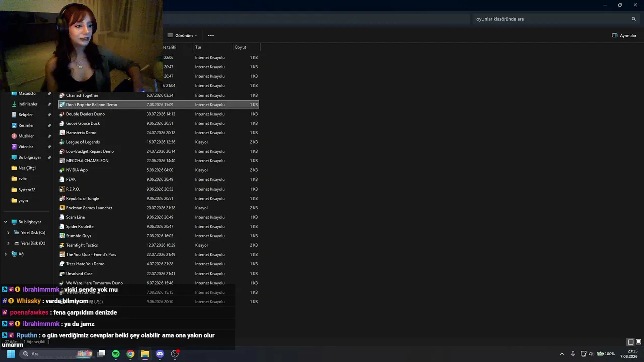The image size is (644, 362).
Task: Select the League of Legends shortcut icon
Action: [62, 142]
